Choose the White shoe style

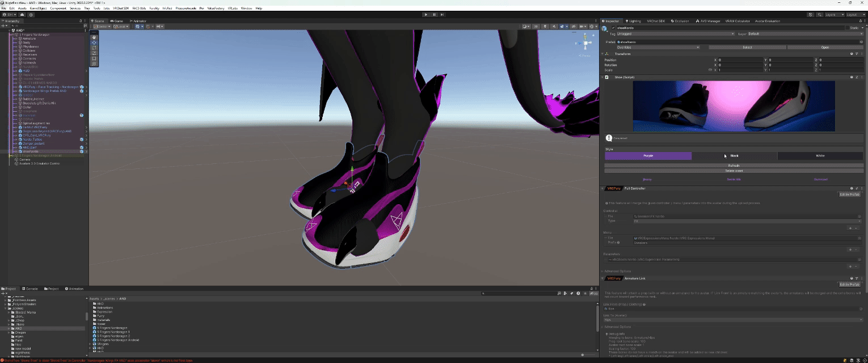click(820, 155)
